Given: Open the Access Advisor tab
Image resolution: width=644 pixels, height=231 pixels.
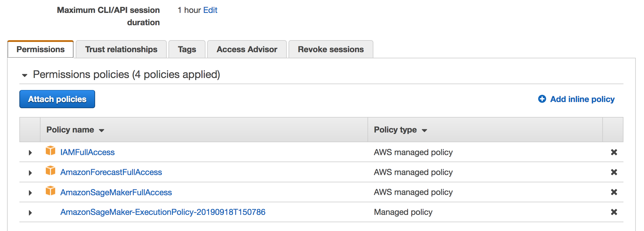Looking at the screenshot, I should click(247, 49).
